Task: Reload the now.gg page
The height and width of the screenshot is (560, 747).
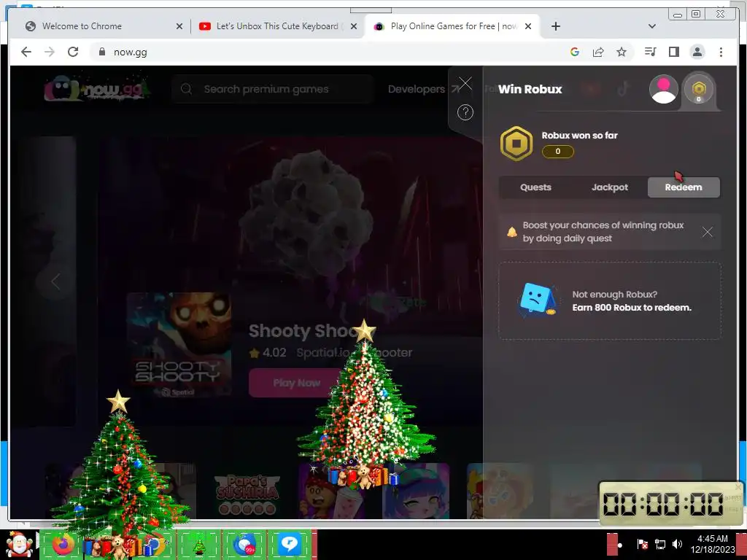Action: coord(73,52)
